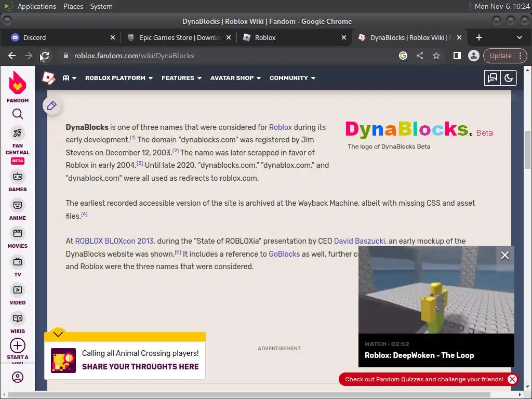The height and width of the screenshot is (399, 532).
Task: Open a new Chrome tab
Action: coord(478,37)
